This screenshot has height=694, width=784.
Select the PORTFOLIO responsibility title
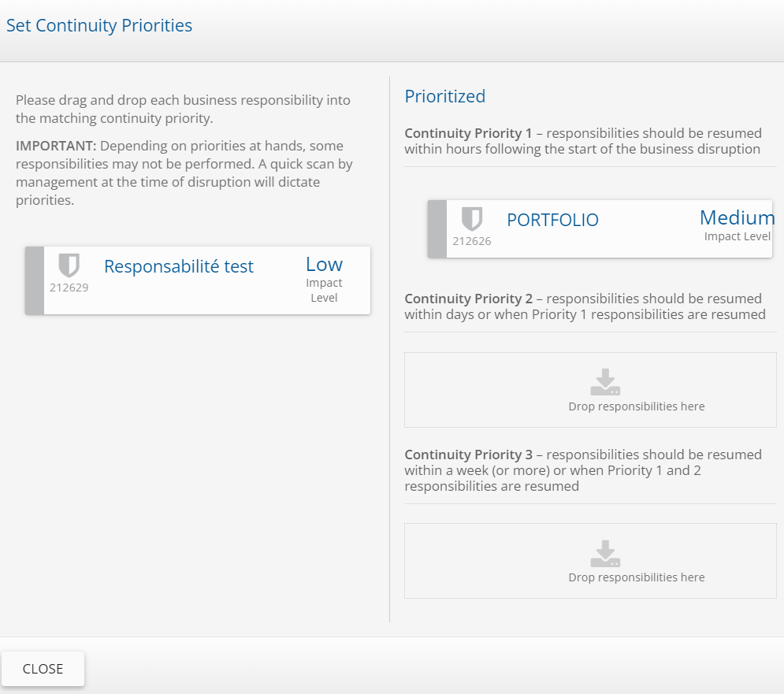pyautogui.click(x=552, y=221)
